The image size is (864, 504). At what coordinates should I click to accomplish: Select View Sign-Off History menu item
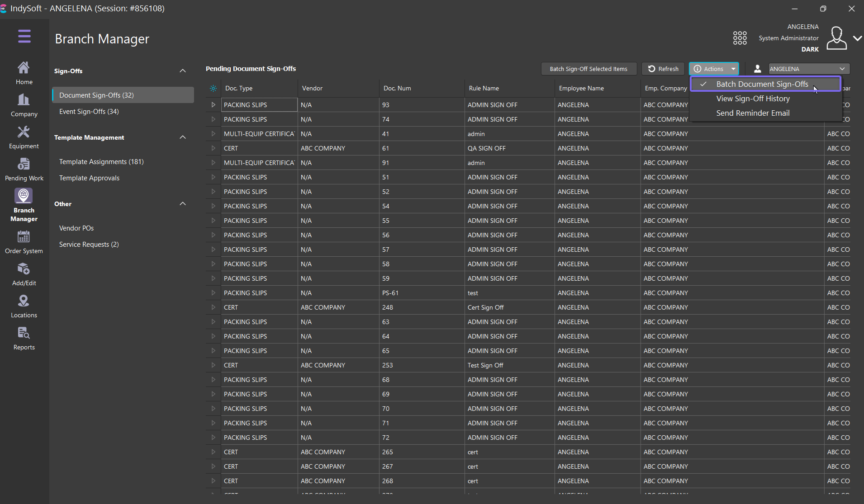(x=753, y=99)
